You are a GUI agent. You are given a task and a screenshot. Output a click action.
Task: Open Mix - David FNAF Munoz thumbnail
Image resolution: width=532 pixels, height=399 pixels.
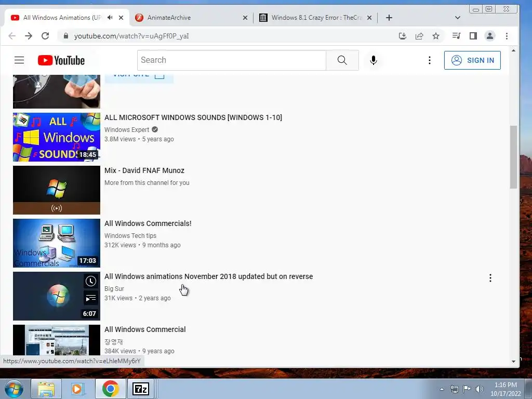pyautogui.click(x=57, y=190)
